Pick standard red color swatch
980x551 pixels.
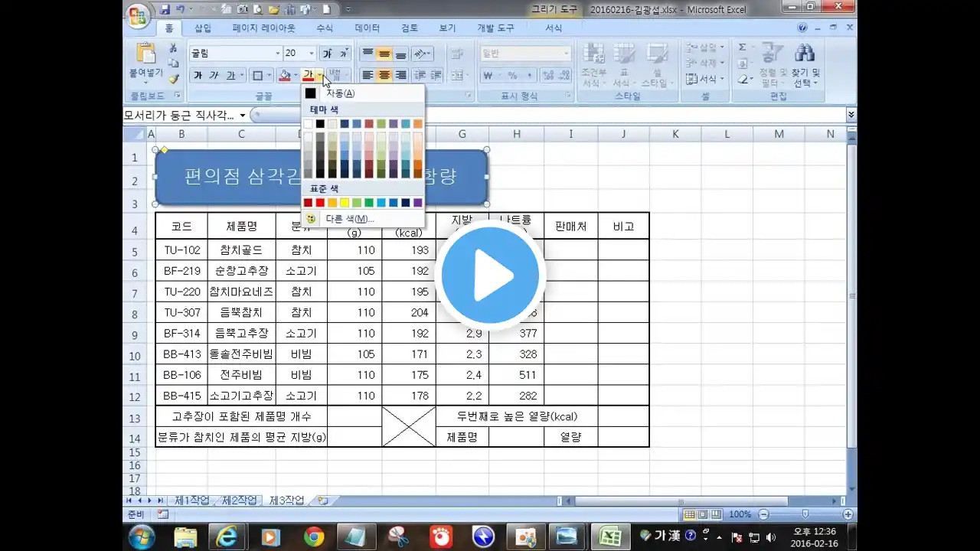click(x=320, y=203)
